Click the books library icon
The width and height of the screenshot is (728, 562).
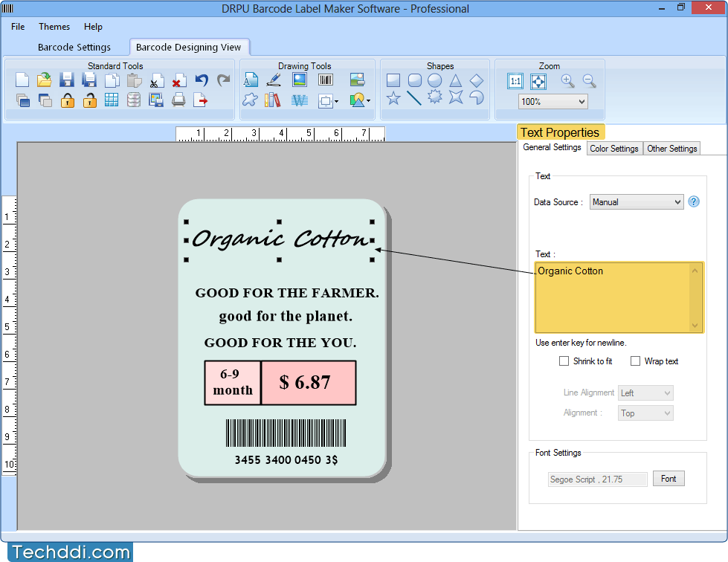point(273,100)
